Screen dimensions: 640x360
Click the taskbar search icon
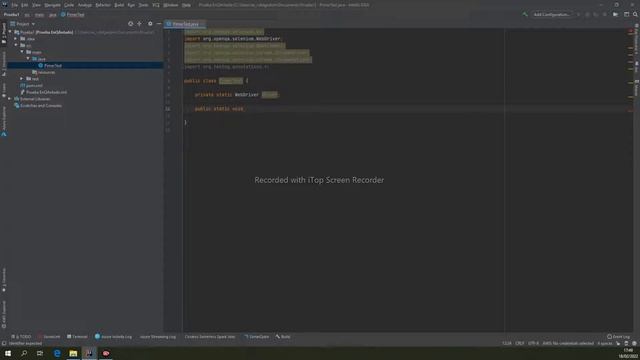point(24,353)
